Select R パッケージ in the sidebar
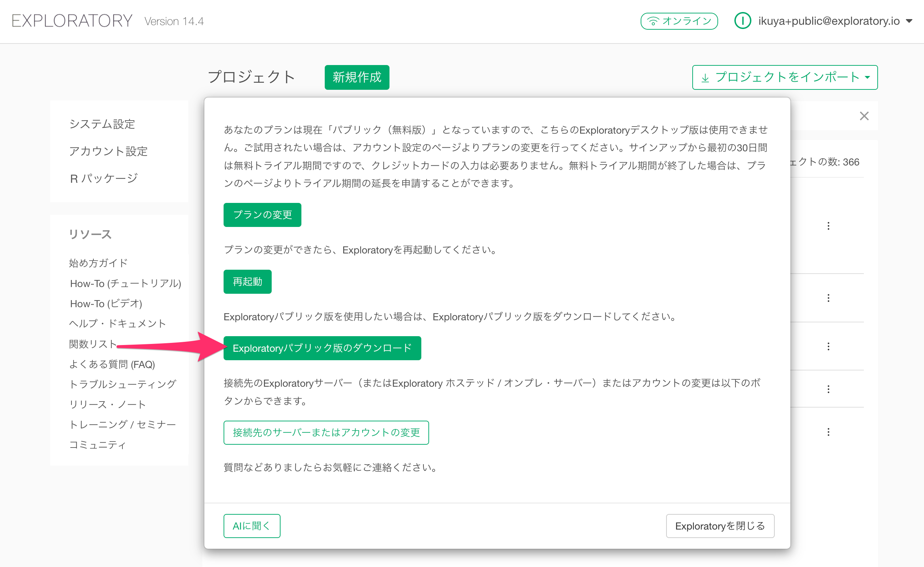 pos(104,178)
